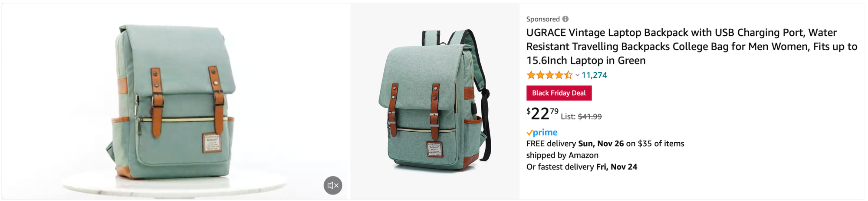Click the first full rating star
This screenshot has height=201, width=868.
click(531, 75)
